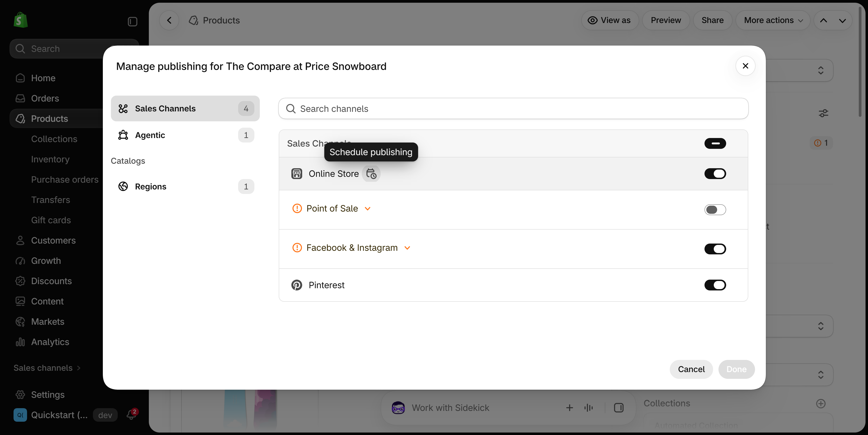Screen dimensions: 868x435
Task: Select the Agentic tab
Action: 185,135
